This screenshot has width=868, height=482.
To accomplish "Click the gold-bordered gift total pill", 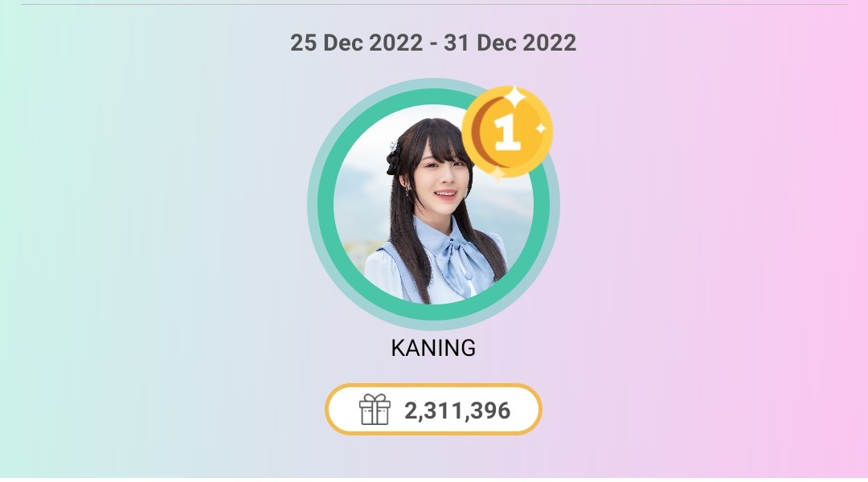I will (433, 410).
